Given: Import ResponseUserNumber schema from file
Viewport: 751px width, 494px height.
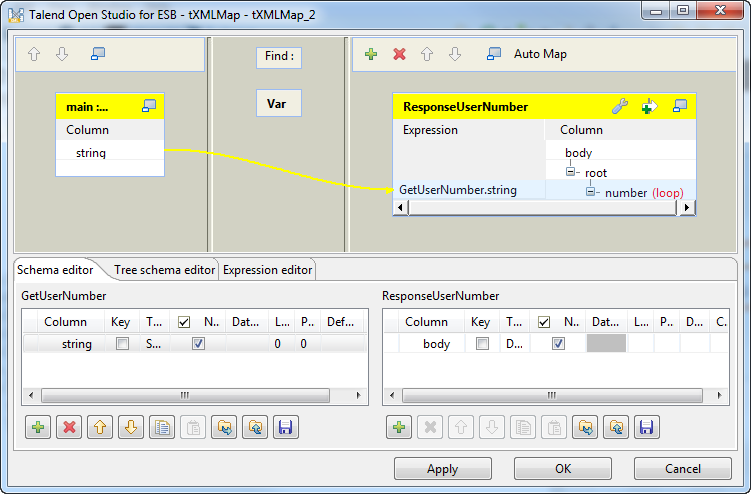Looking at the screenshot, I should point(585,427).
